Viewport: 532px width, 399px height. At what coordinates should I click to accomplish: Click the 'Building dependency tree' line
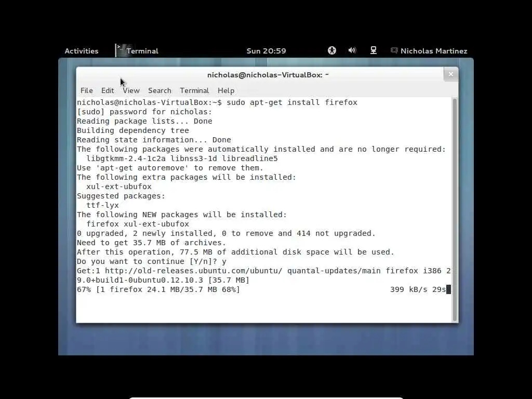(132, 130)
